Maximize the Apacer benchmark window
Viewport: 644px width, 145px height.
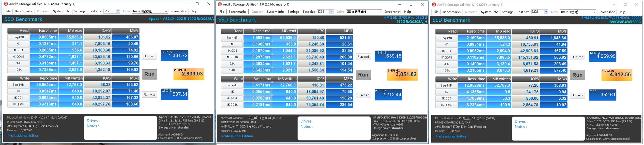click(x=197, y=4)
